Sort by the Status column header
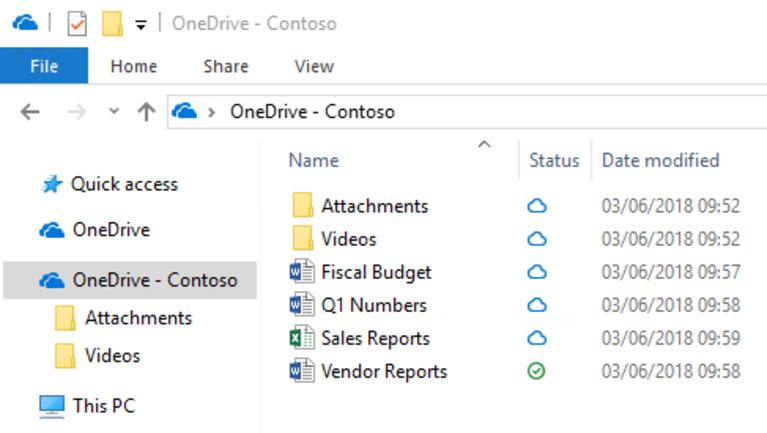The height and width of the screenshot is (433, 767). [554, 160]
